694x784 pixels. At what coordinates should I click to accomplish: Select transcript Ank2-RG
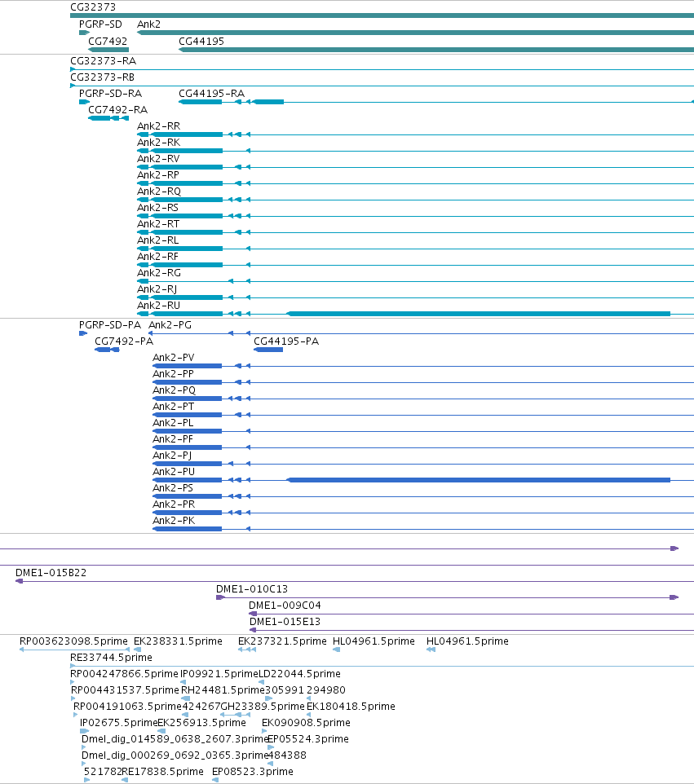point(159,272)
